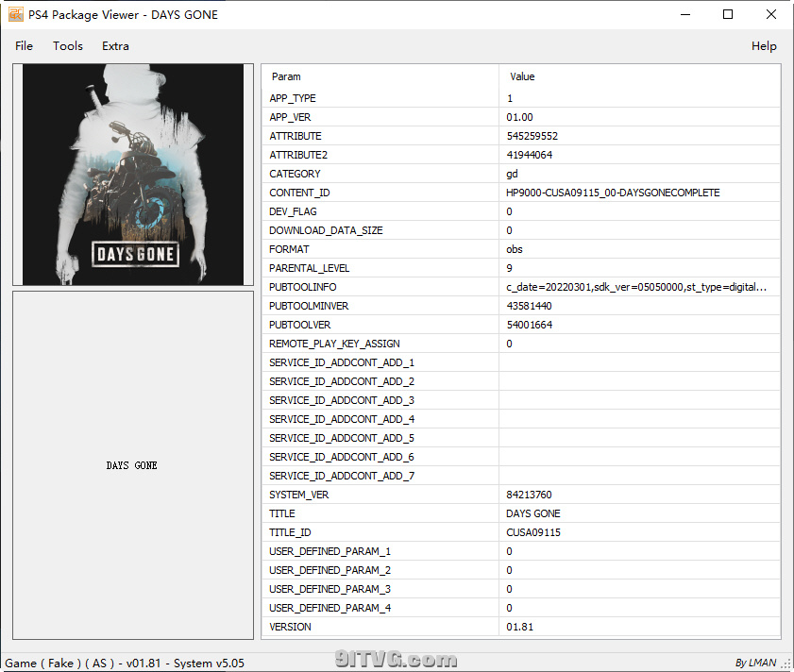Open the File menu
794x672 pixels.
pyautogui.click(x=24, y=46)
